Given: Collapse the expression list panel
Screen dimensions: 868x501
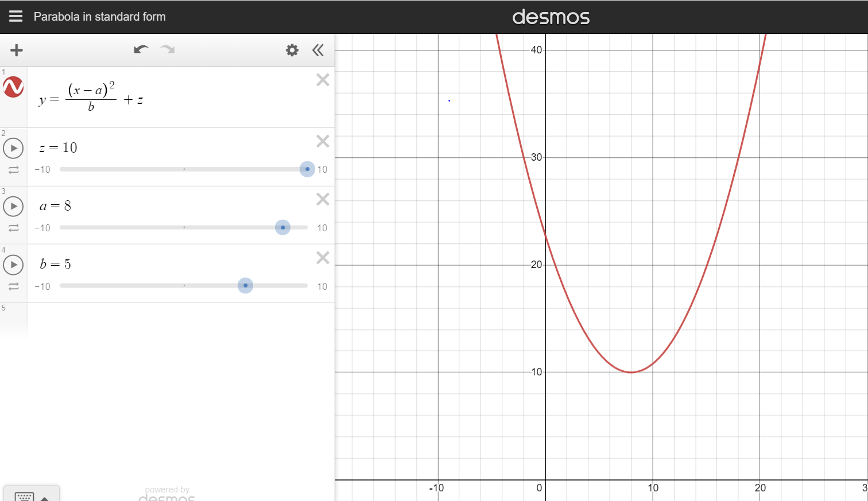Looking at the screenshot, I should coord(318,50).
